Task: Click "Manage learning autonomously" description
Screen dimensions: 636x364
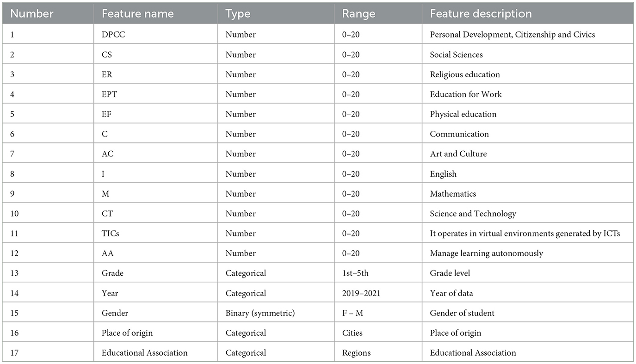Action: tap(480, 253)
